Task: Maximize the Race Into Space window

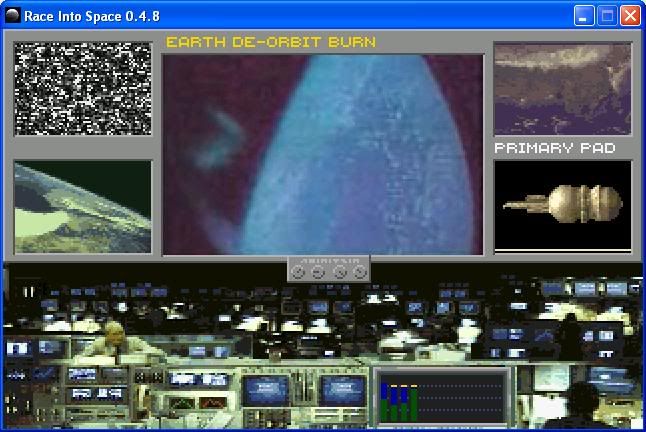Action: click(x=607, y=16)
